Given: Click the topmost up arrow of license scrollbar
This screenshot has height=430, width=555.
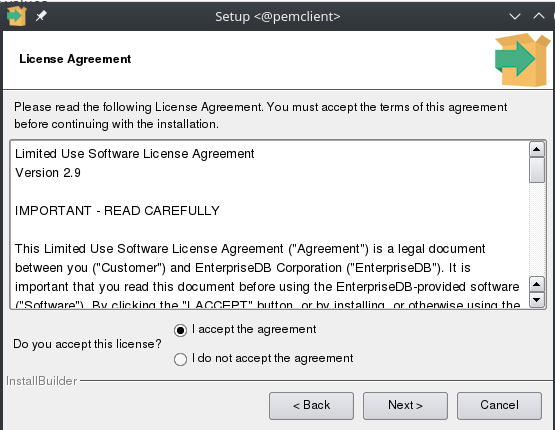Looking at the screenshot, I should [537, 149].
